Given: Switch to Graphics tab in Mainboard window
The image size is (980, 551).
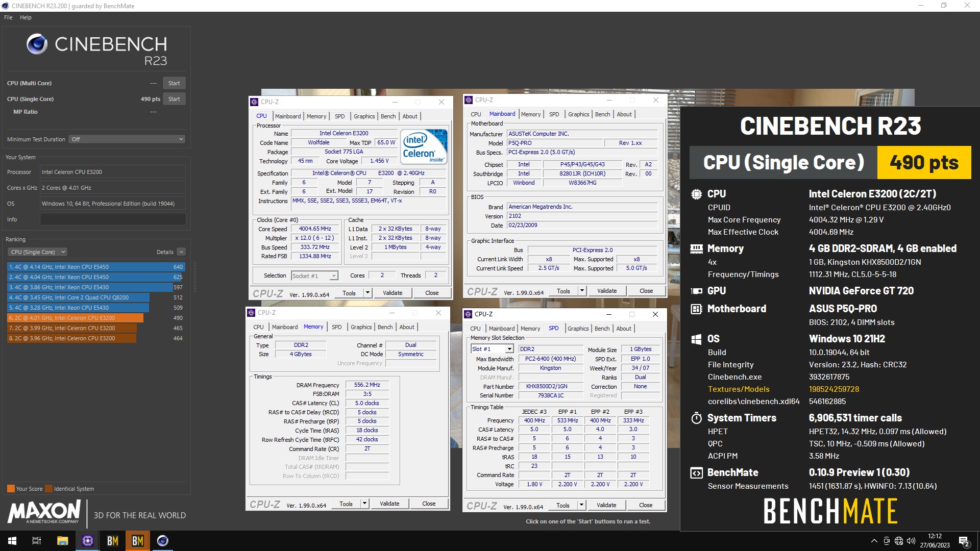Looking at the screenshot, I should click(x=578, y=114).
